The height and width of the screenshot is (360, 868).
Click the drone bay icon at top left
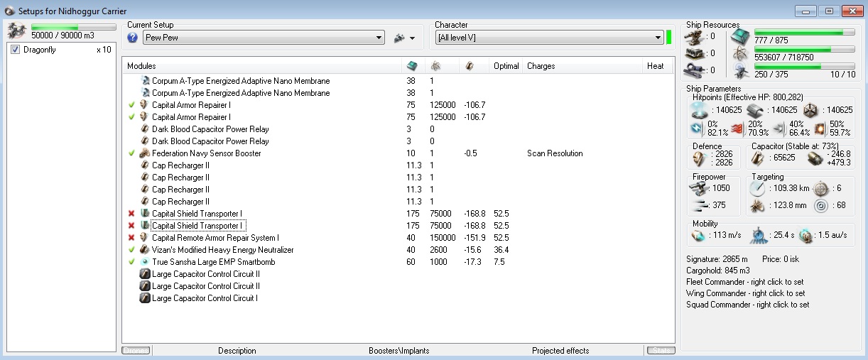point(16,31)
